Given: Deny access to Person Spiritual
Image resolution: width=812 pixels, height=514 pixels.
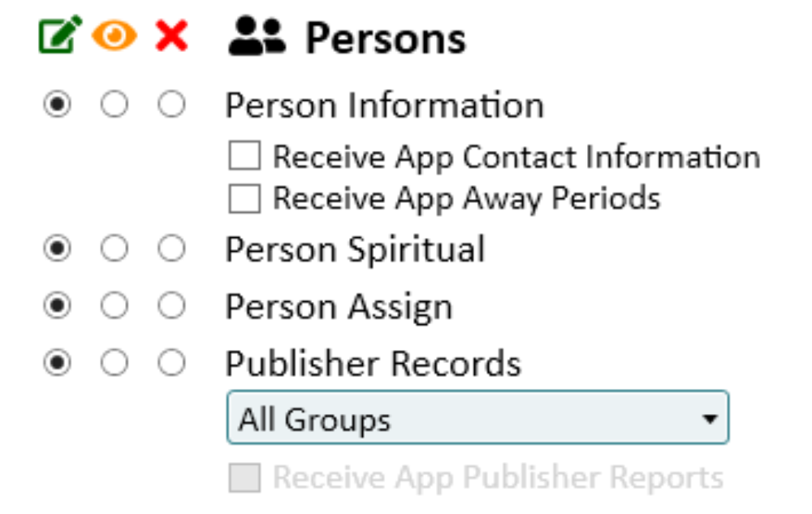Looking at the screenshot, I should point(171,249).
